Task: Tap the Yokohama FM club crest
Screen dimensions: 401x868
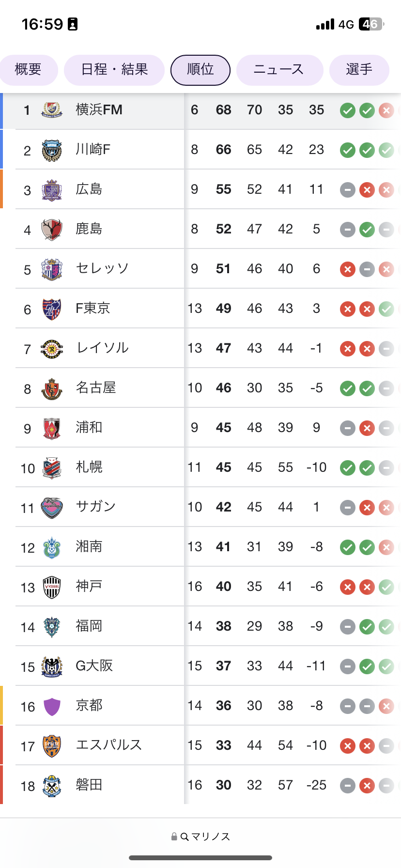Action: point(52,110)
